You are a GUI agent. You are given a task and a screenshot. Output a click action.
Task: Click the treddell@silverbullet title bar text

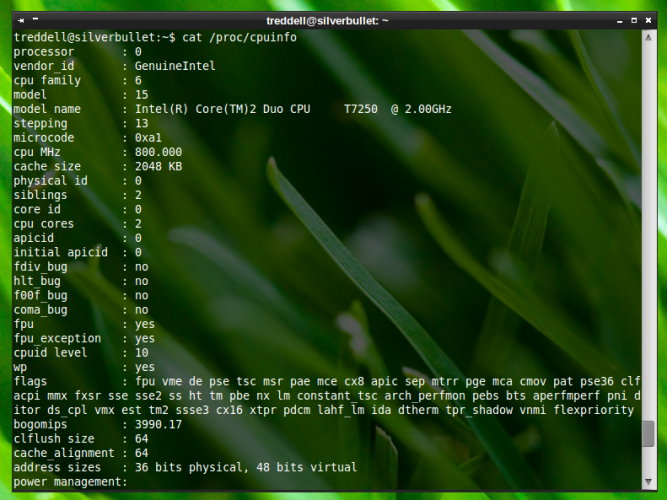click(x=328, y=20)
